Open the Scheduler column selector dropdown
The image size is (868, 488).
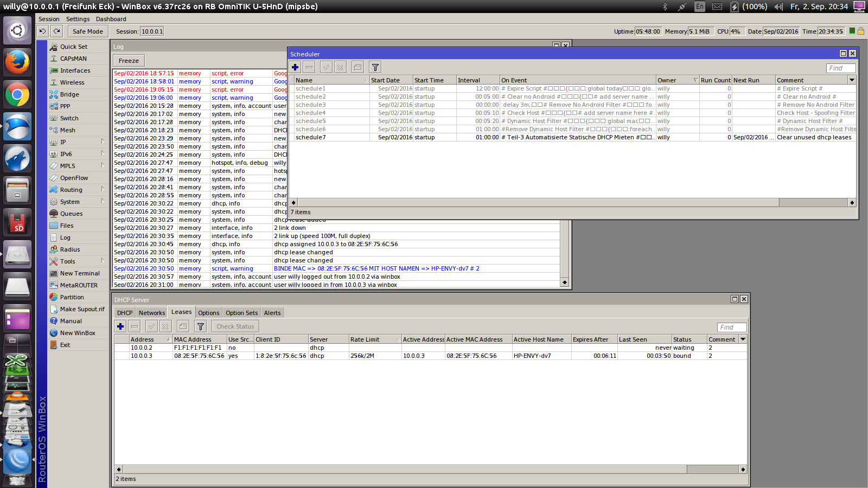[852, 80]
